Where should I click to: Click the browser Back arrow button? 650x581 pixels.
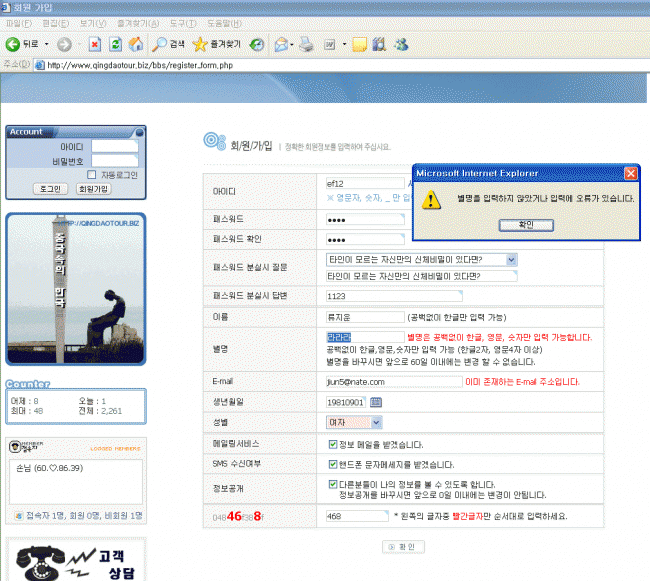pos(14,44)
